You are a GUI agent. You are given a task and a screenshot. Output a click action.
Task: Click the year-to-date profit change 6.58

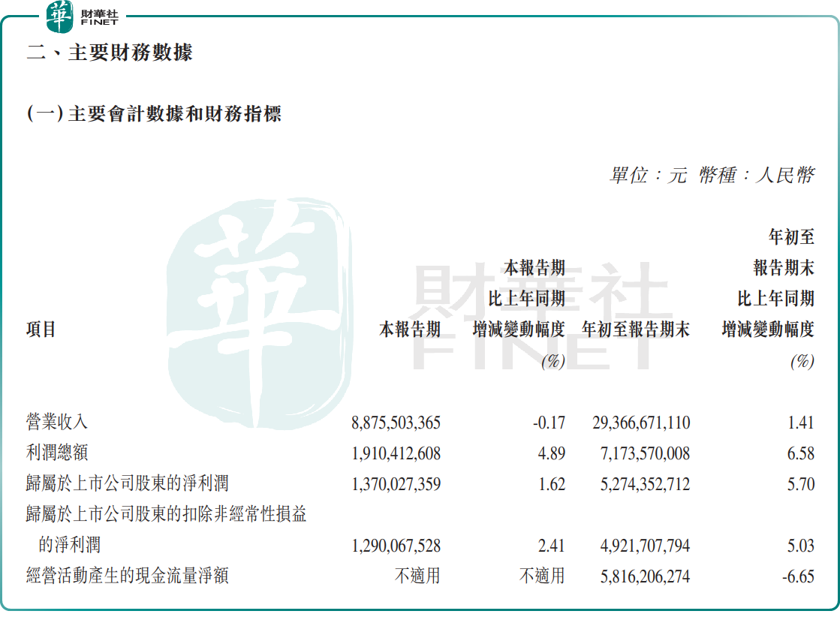point(801,453)
